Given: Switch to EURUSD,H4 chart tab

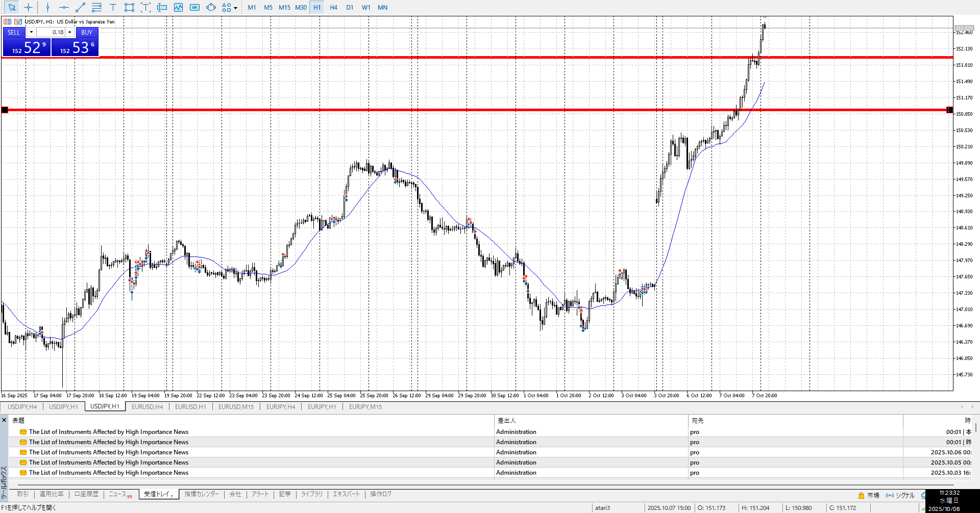Looking at the screenshot, I should click(147, 407).
